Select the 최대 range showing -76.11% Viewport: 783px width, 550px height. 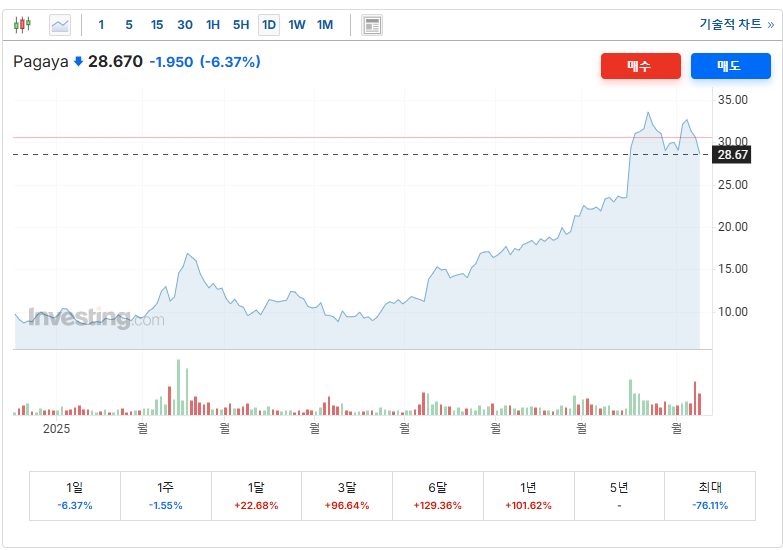point(710,496)
